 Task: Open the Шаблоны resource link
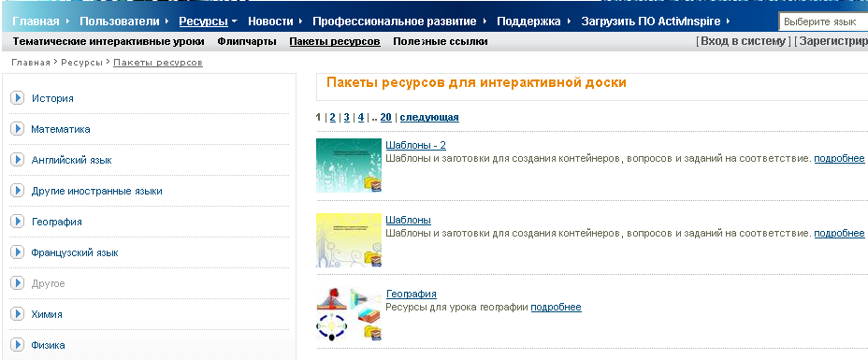408,220
